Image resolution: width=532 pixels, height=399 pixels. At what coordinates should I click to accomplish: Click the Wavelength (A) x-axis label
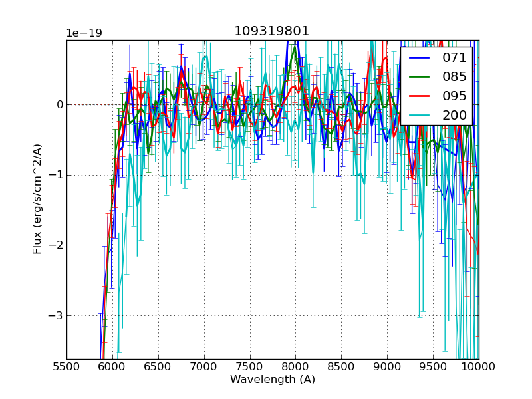coord(272,380)
